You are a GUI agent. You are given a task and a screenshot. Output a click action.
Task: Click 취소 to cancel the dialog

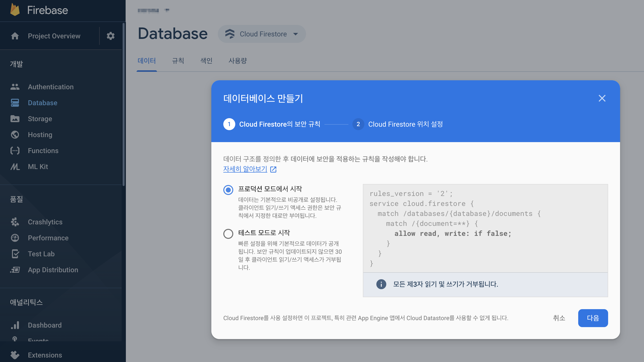pos(559,318)
